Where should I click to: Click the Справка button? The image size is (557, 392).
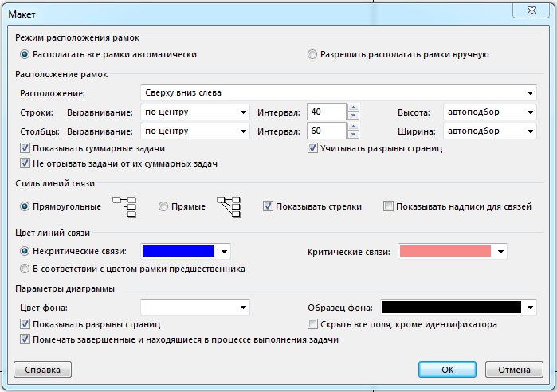(42, 370)
